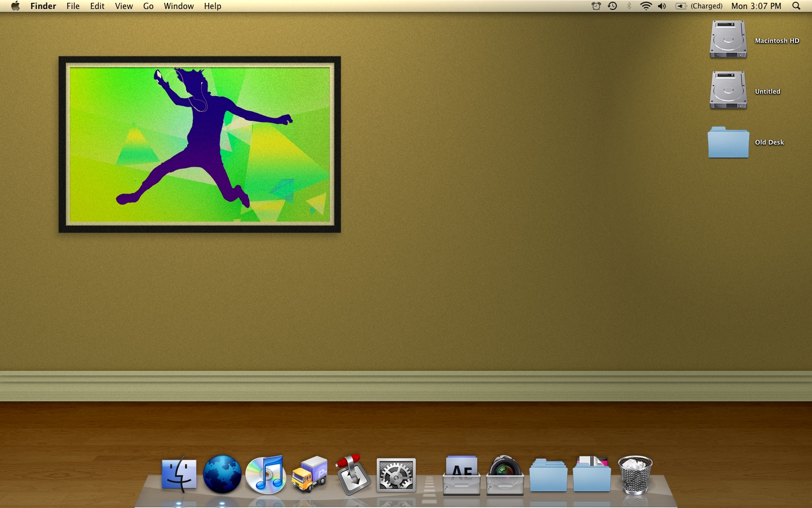The image size is (812, 508).
Task: Open the Go menu
Action: [x=148, y=6]
